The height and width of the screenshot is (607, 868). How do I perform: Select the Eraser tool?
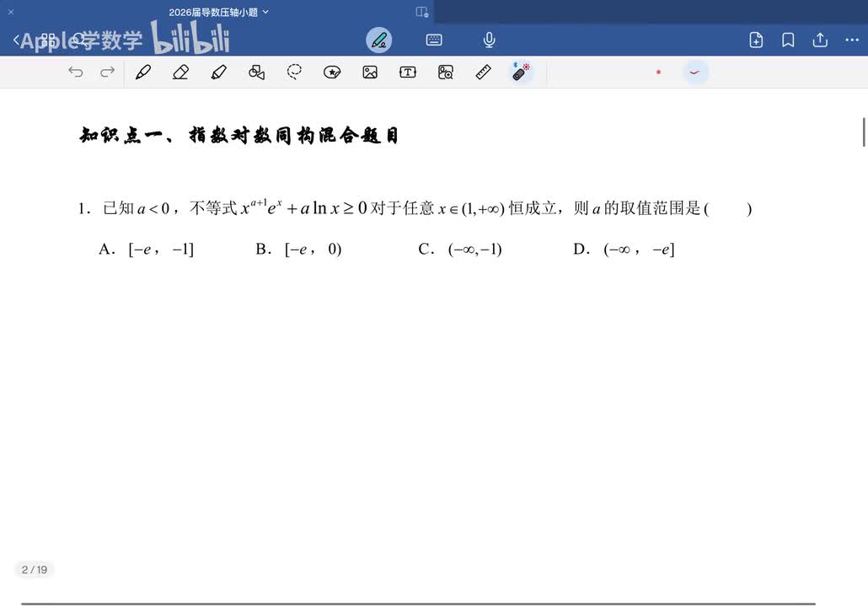(180, 72)
